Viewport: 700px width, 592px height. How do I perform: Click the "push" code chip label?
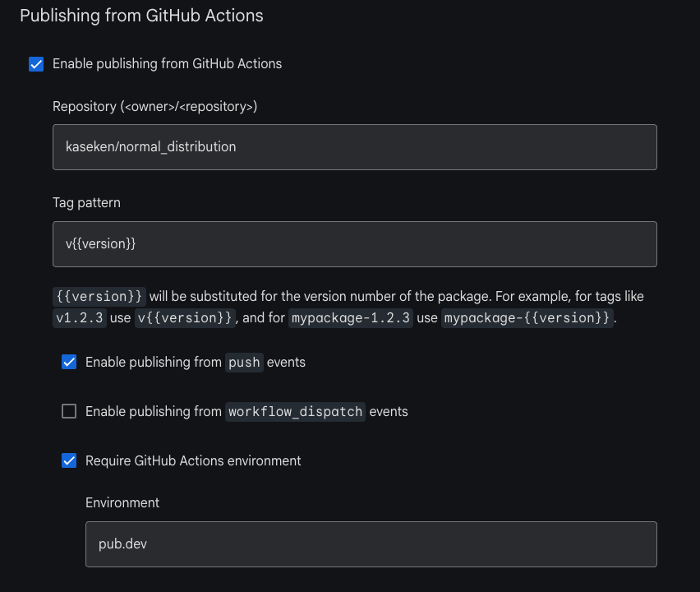coord(244,363)
